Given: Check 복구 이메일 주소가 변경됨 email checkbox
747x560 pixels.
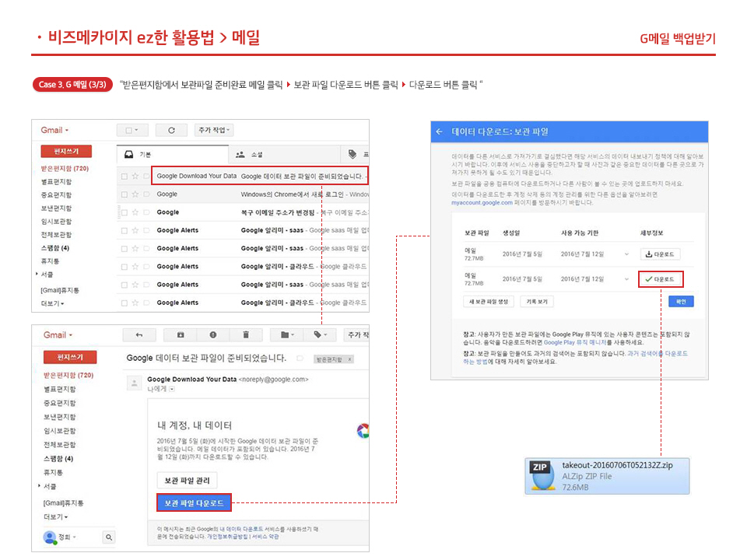Looking at the screenshot, I should (x=124, y=212).
